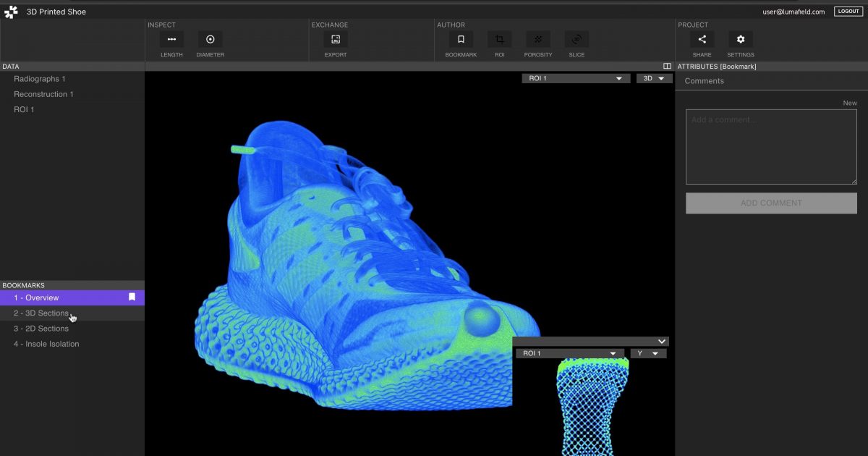The width and height of the screenshot is (868, 456).
Task: Run the Porosity analysis tool
Action: pos(537,40)
